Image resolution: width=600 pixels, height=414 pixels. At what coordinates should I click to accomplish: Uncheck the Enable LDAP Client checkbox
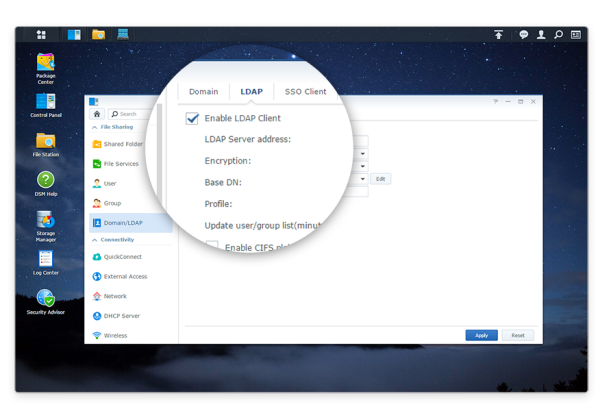click(192, 118)
